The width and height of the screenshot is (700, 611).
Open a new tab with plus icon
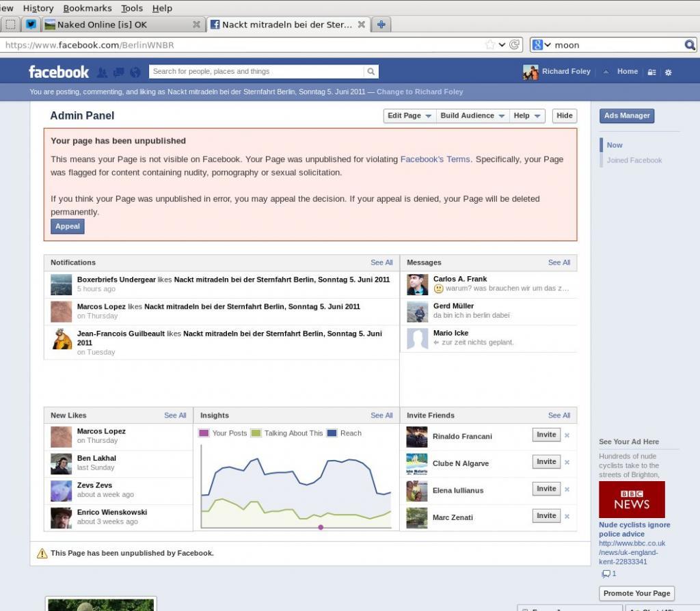[x=381, y=25]
